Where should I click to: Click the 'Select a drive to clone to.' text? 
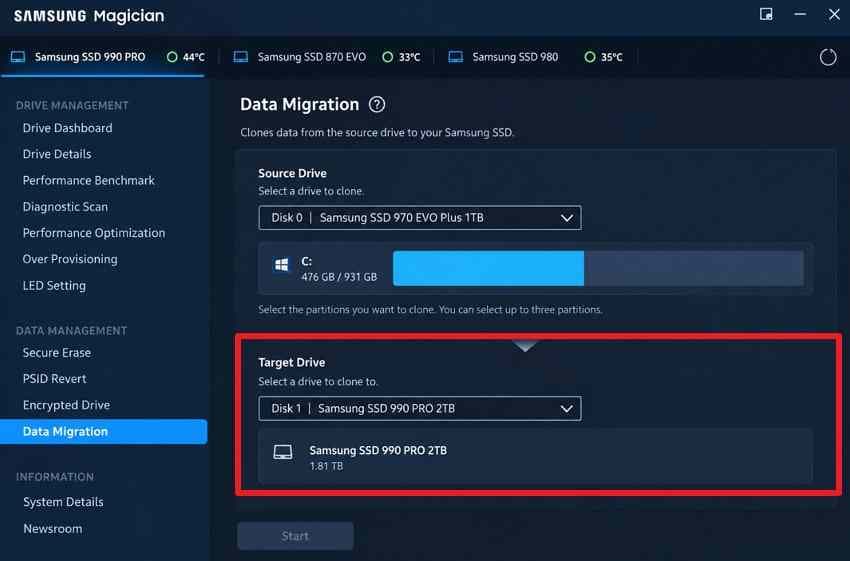click(318, 382)
